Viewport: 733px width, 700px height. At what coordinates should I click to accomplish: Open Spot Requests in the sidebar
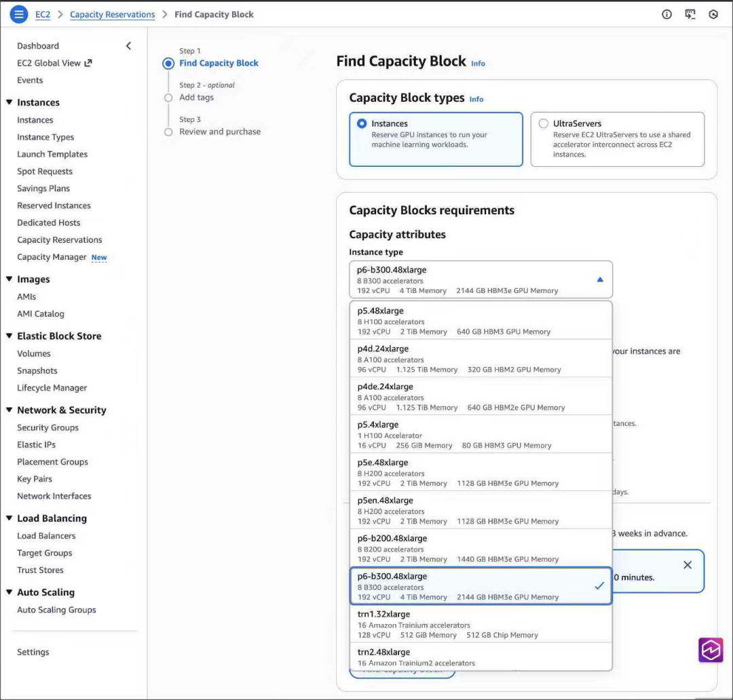(x=45, y=172)
